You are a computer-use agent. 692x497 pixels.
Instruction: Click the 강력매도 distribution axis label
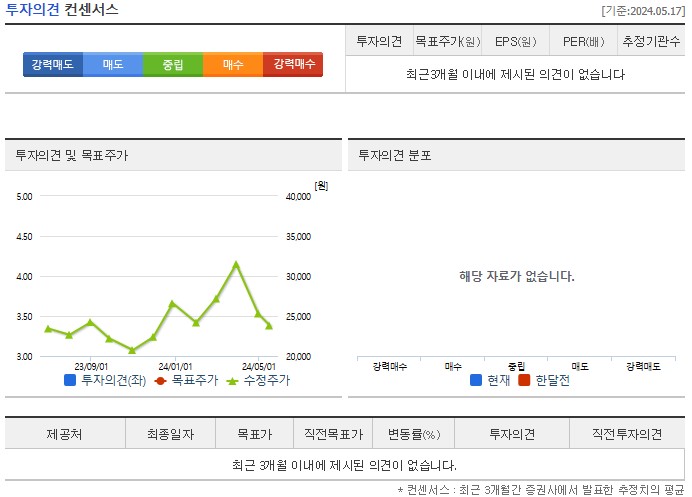[643, 366]
